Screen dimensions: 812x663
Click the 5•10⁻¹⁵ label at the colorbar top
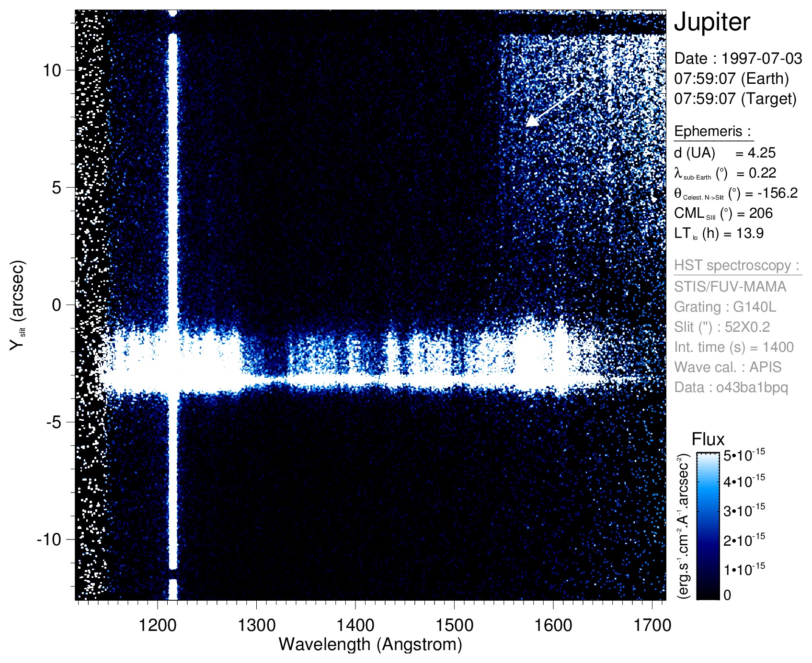[x=744, y=455]
